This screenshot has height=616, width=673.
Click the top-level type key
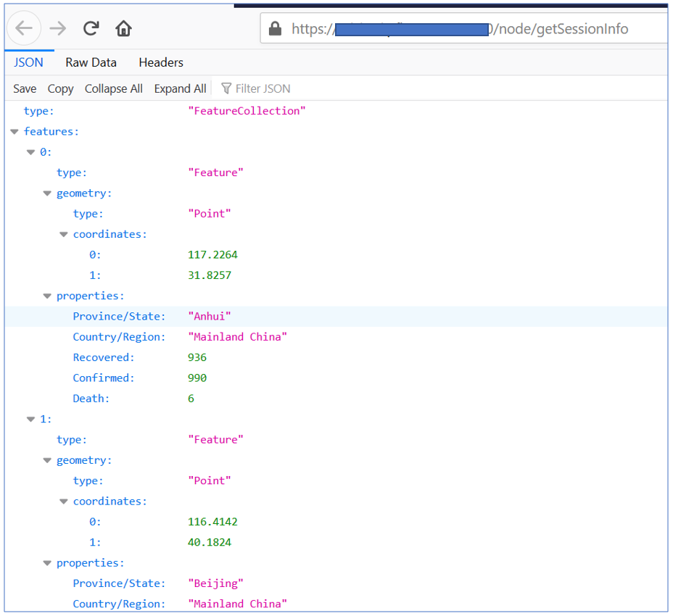tap(38, 111)
